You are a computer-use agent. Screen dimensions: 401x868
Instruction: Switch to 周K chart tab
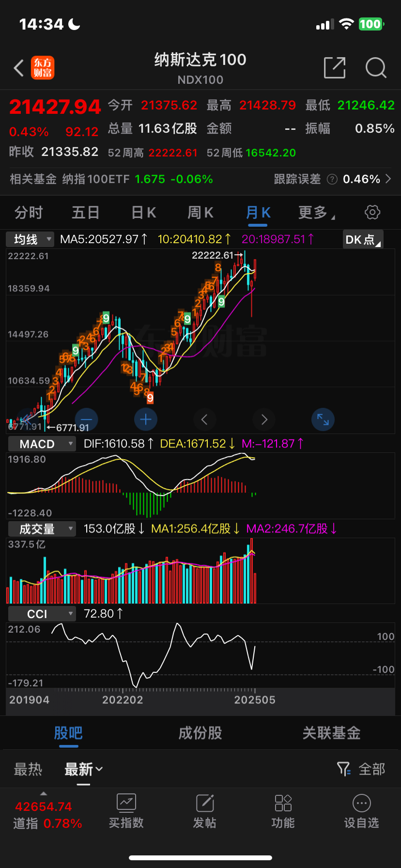tap(200, 212)
